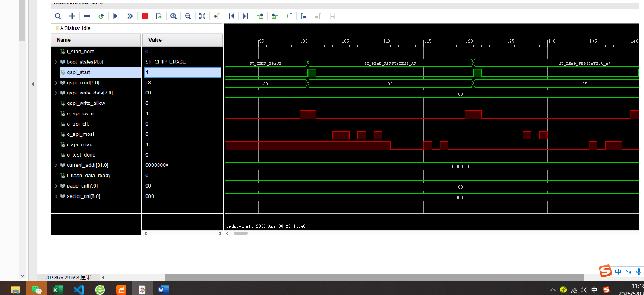This screenshot has height=295, width=644.
Task: Click the Updated at timestamp text
Action: pyautogui.click(x=265, y=226)
